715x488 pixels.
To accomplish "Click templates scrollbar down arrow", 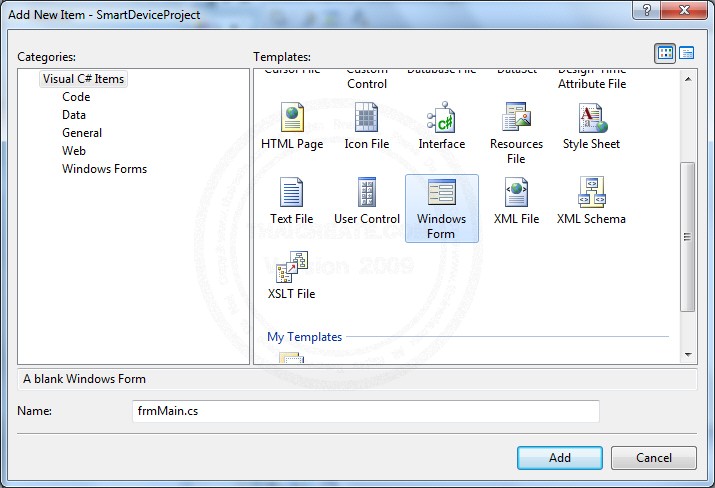I will pos(688,354).
